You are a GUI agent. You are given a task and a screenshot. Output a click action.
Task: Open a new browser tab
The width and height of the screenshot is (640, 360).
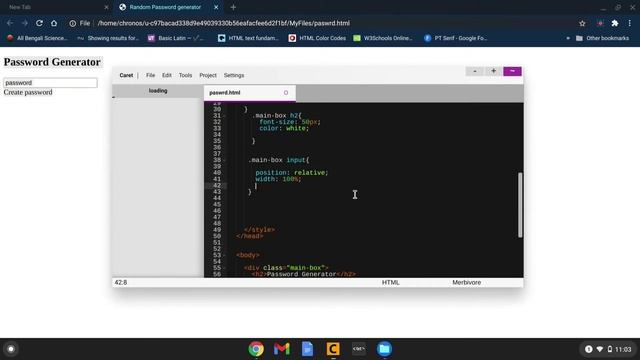tap(233, 7)
